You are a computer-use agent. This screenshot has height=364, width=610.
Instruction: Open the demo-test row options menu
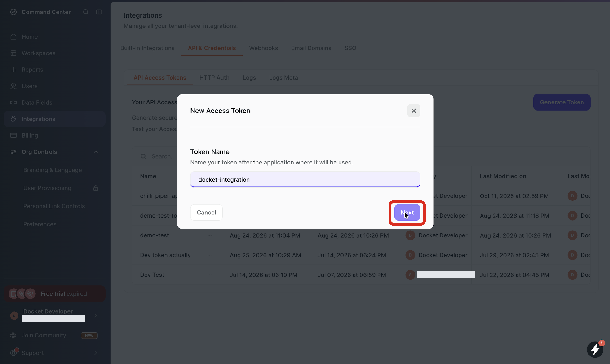(x=210, y=235)
